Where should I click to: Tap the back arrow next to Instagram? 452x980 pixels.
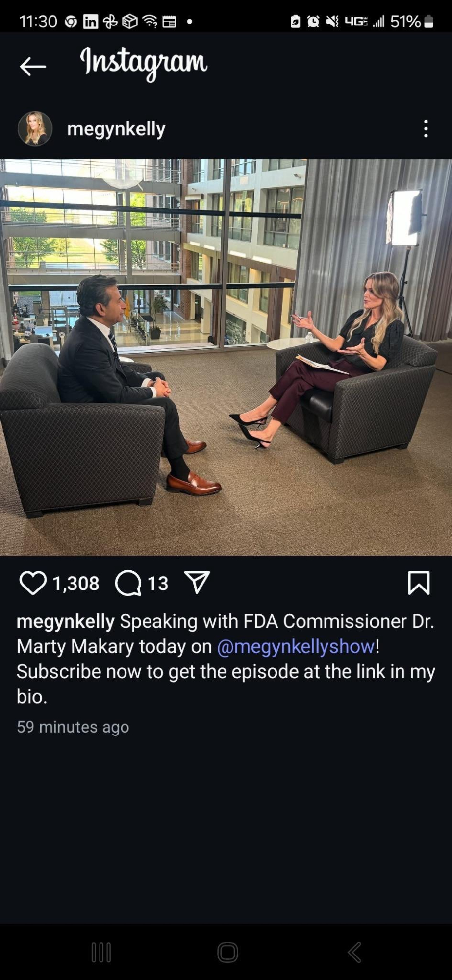[x=33, y=66]
